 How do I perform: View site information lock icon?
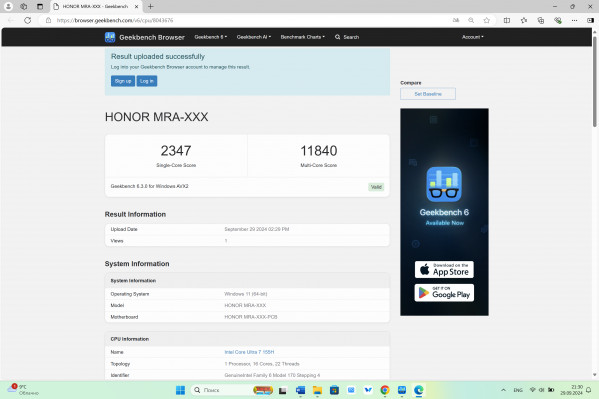[x=49, y=20]
